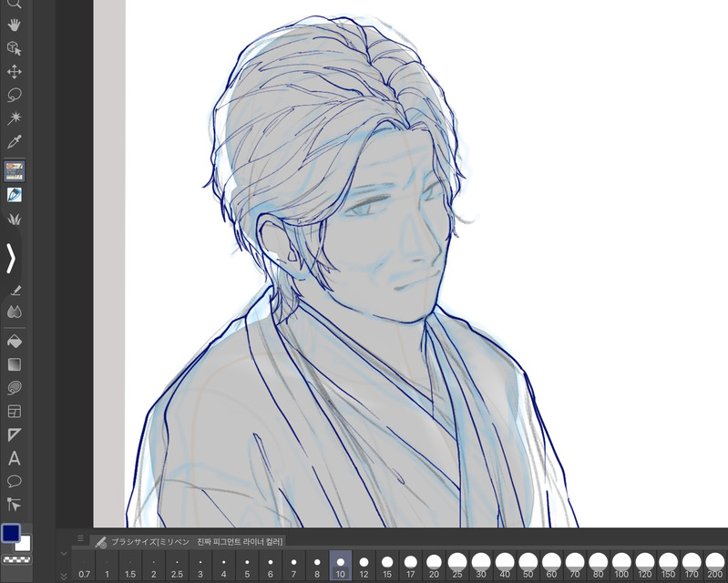Choose brush size 150 preset
The height and width of the screenshot is (583, 728).
668,566
